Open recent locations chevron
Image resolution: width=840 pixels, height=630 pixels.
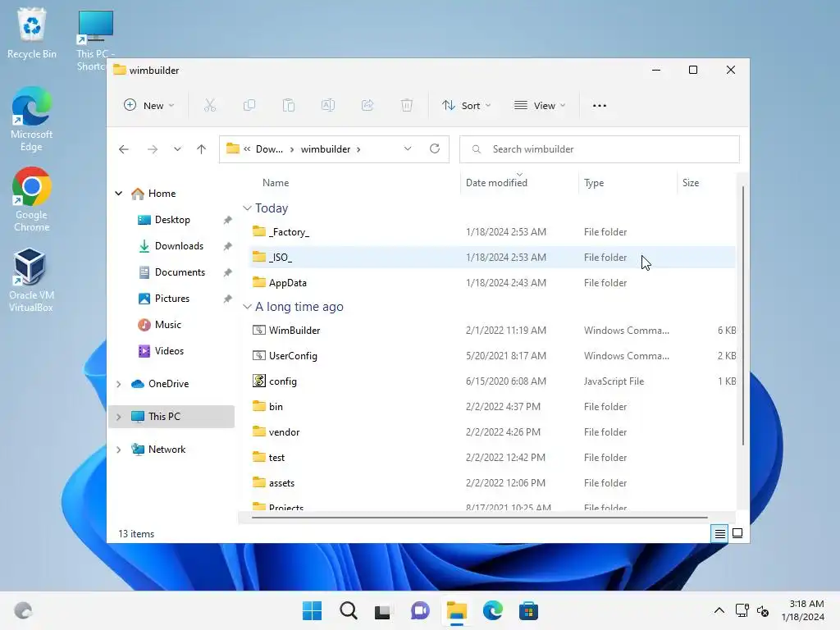[177, 149]
